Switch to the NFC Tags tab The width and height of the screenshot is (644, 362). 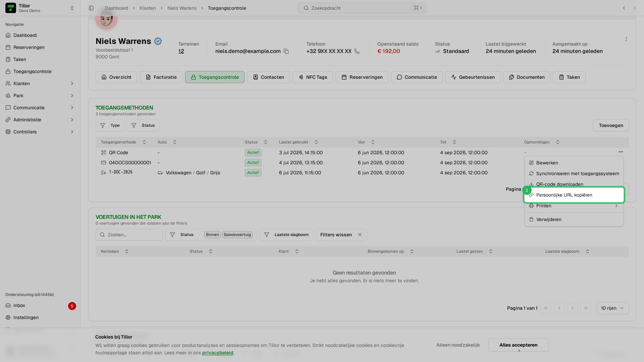(312, 77)
